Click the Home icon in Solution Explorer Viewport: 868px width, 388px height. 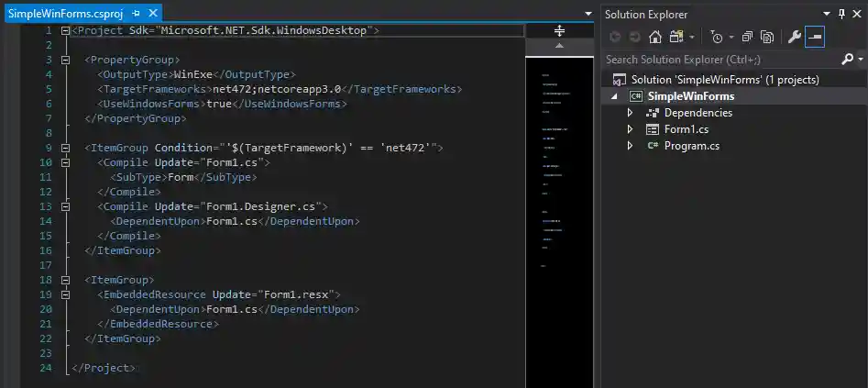(655, 38)
